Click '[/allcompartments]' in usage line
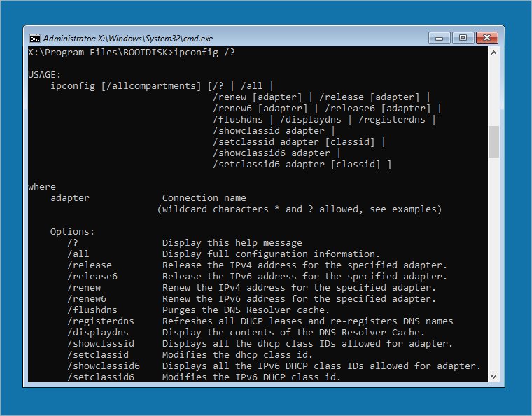This screenshot has width=532, height=416. click(151, 86)
